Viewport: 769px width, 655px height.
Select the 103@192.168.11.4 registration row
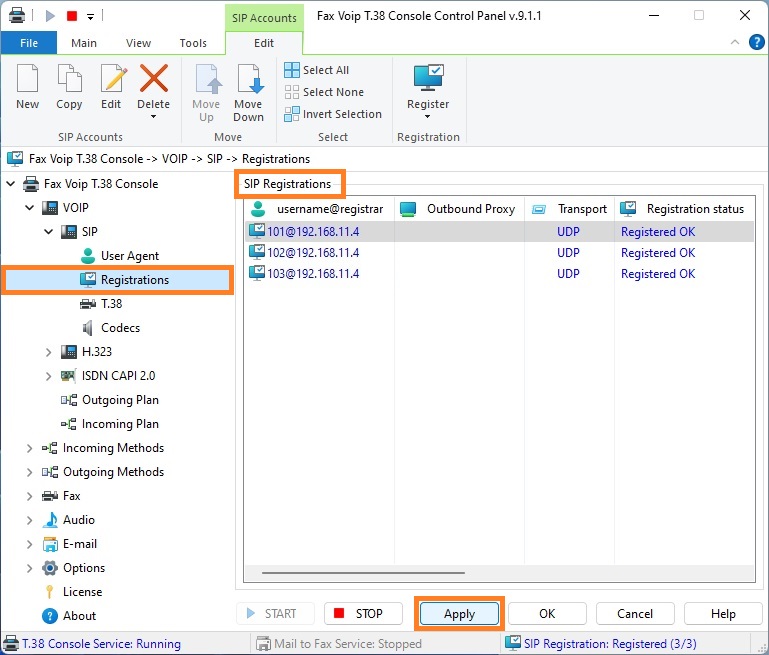499,274
